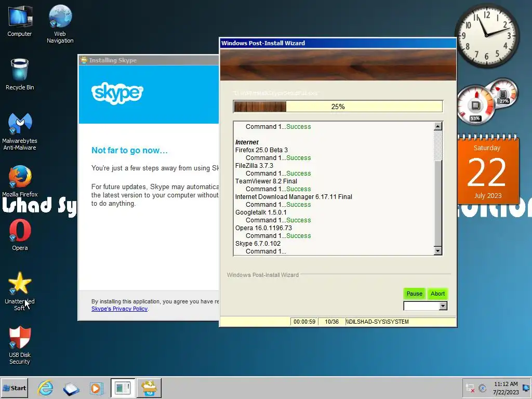Open the Web Navigation desktop icon

point(60,24)
